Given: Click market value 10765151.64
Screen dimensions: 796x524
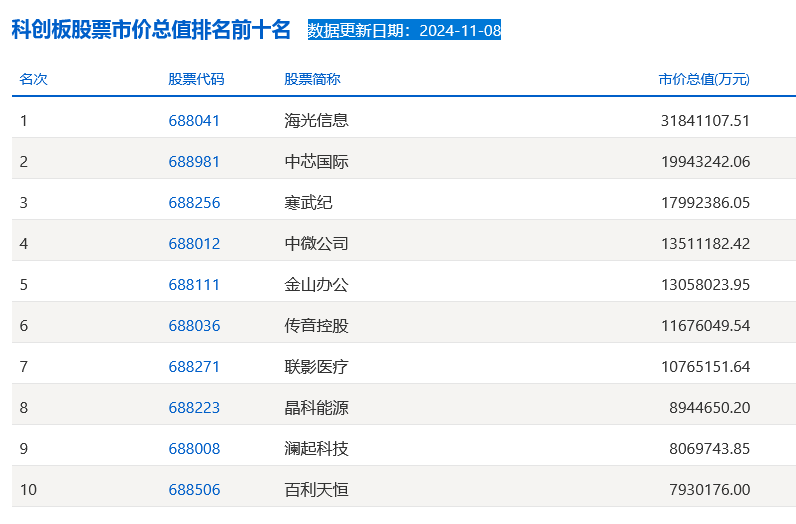Looking at the screenshot, I should (x=705, y=367).
